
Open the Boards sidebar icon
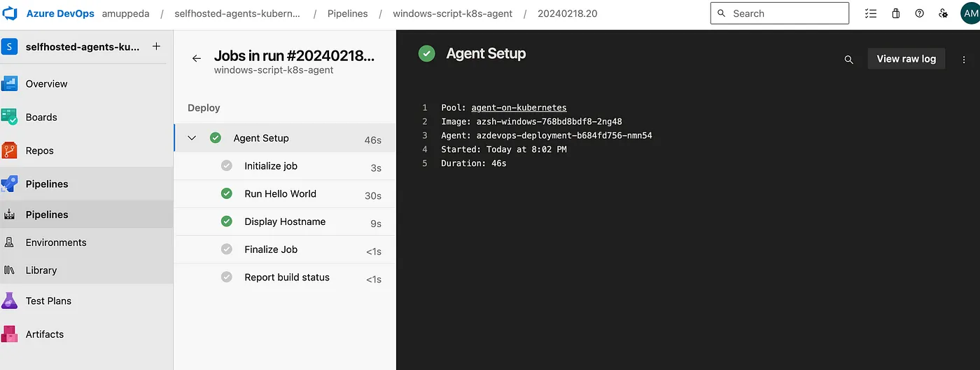tap(10, 117)
